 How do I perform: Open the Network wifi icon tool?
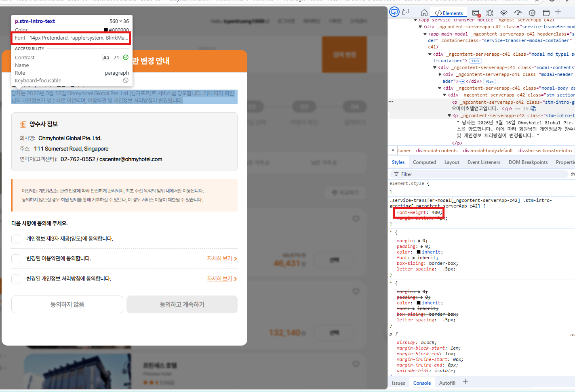pyautogui.click(x=504, y=13)
